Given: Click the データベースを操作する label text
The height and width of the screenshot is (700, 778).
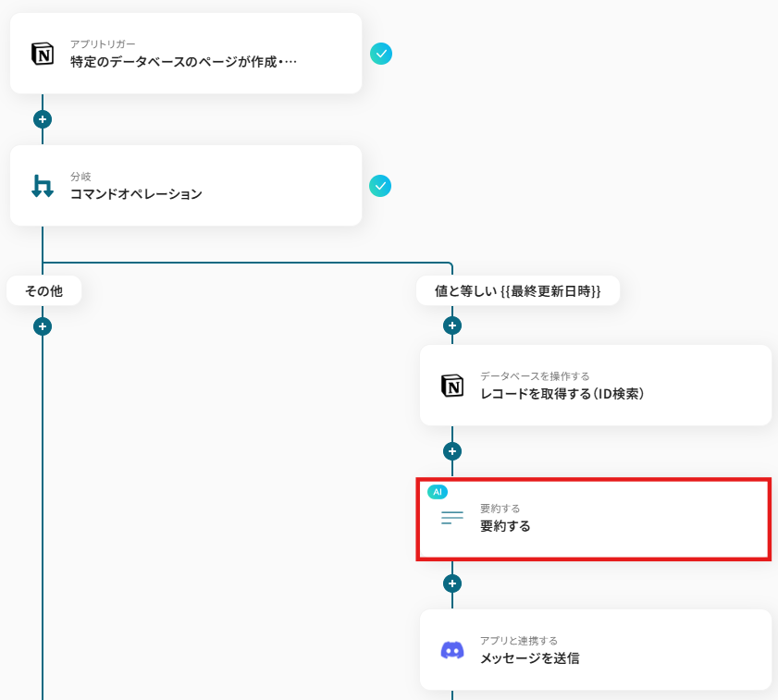Looking at the screenshot, I should (535, 376).
